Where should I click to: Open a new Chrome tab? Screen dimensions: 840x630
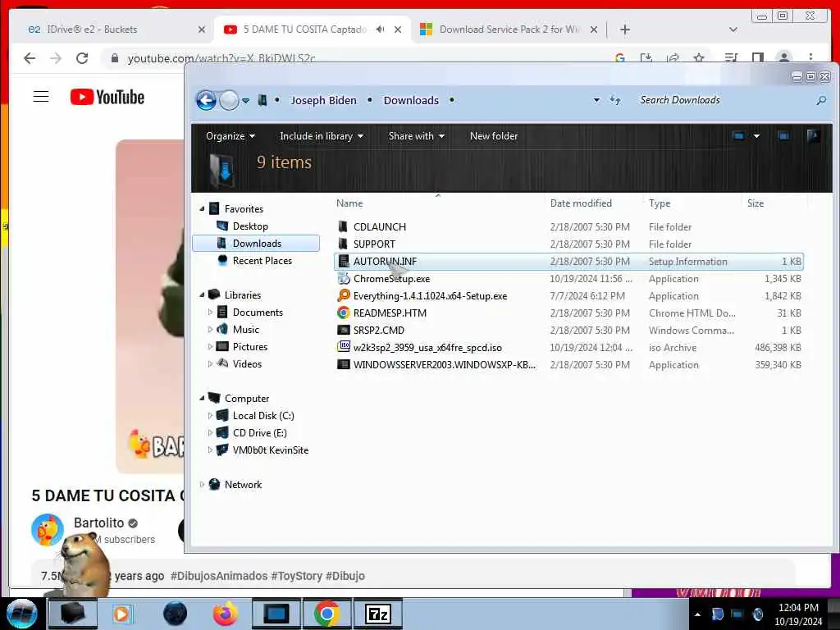click(x=624, y=30)
